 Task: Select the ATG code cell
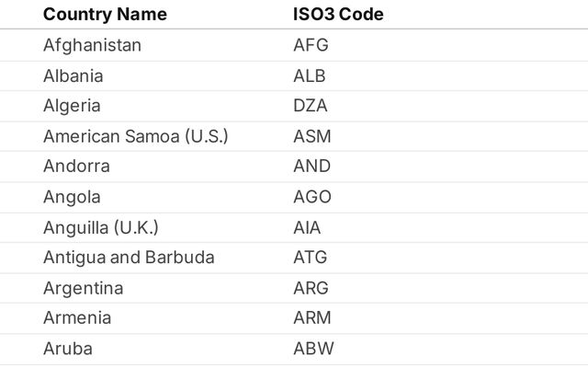pyautogui.click(x=310, y=258)
